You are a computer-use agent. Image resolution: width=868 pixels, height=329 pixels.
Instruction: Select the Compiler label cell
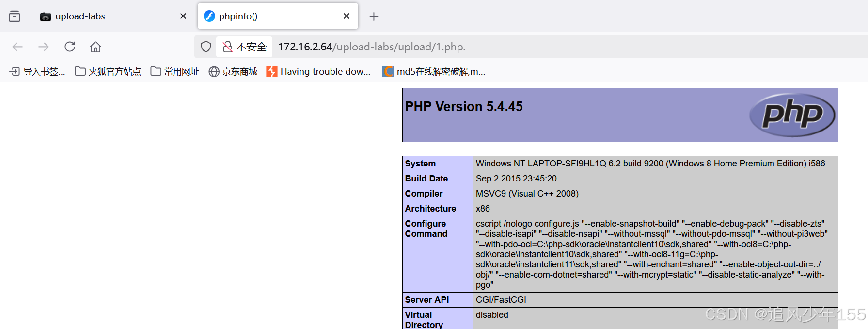[438, 194]
